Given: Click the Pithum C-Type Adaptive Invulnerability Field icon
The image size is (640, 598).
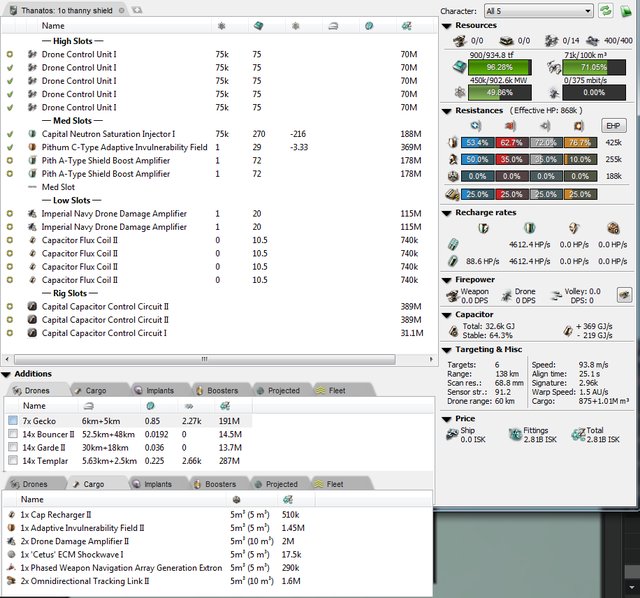Looking at the screenshot, I should (x=32, y=147).
